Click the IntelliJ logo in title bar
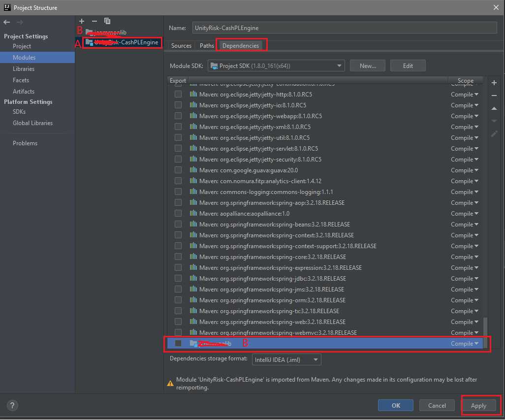 (x=7, y=7)
